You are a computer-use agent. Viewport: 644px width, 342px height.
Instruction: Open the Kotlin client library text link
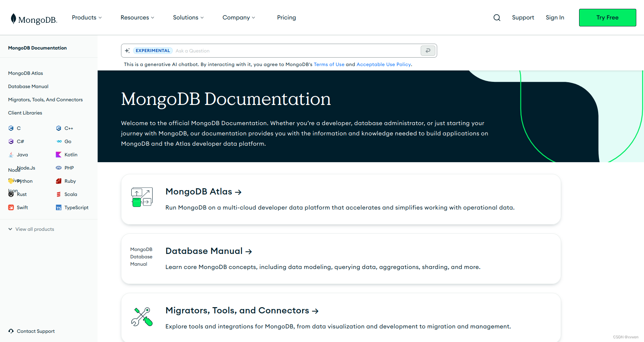[x=71, y=154]
